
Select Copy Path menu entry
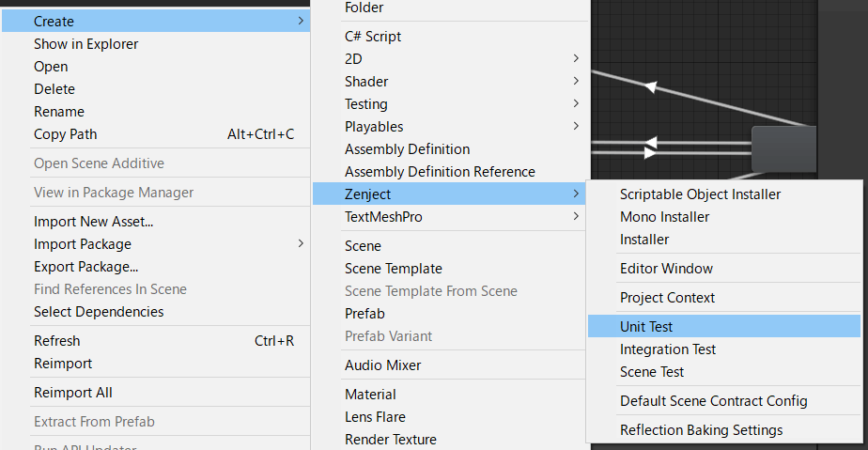[65, 134]
